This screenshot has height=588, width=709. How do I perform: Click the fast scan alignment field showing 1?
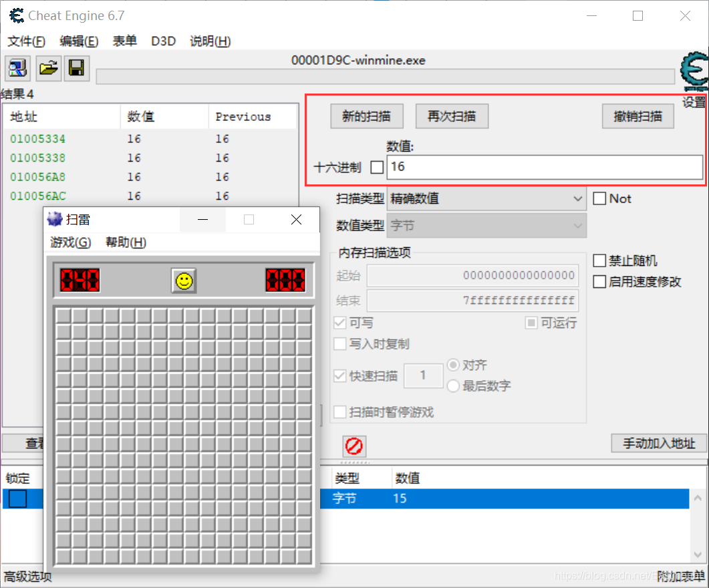pyautogui.click(x=423, y=376)
